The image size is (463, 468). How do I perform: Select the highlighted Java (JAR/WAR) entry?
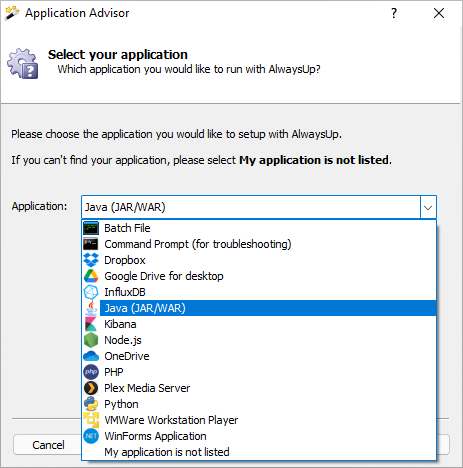[x=259, y=308]
